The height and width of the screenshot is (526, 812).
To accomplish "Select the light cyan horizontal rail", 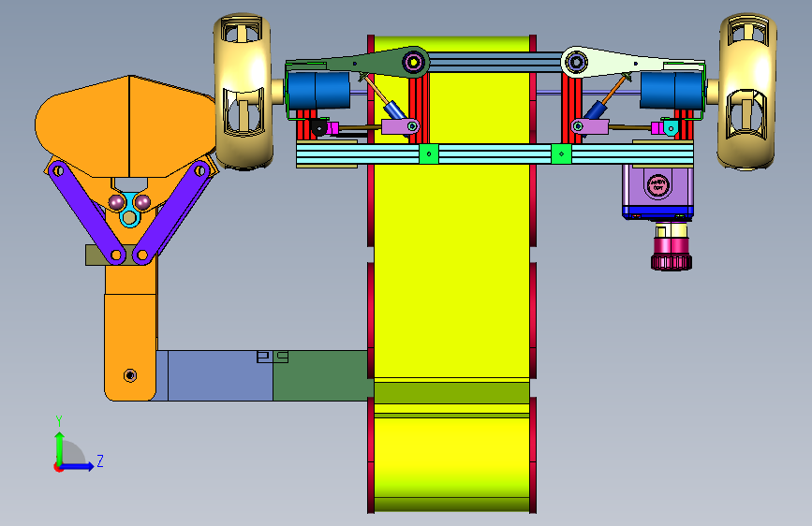I will [x=495, y=154].
